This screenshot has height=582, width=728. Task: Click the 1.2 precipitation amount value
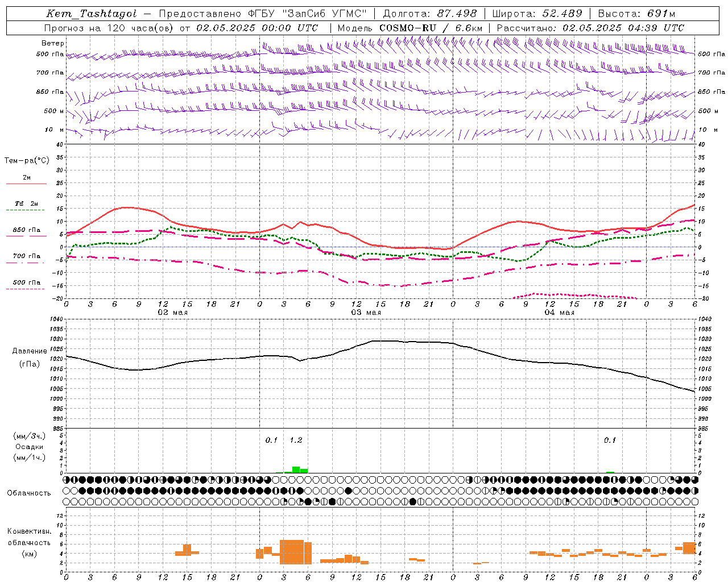pyautogui.click(x=296, y=440)
